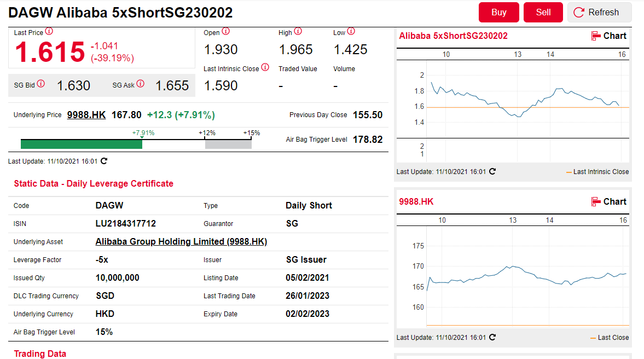
Task: Click the Listing Date 05/02/2021
Action: (x=308, y=277)
